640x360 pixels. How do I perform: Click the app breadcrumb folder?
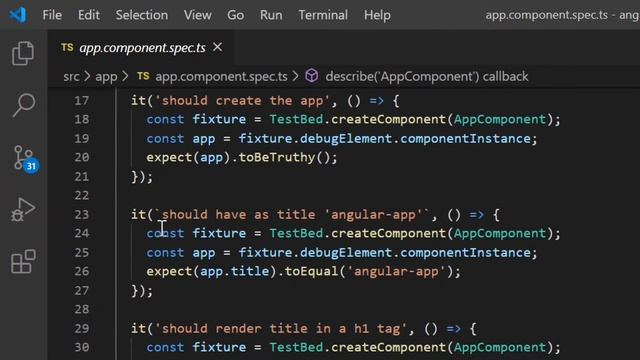(x=106, y=76)
